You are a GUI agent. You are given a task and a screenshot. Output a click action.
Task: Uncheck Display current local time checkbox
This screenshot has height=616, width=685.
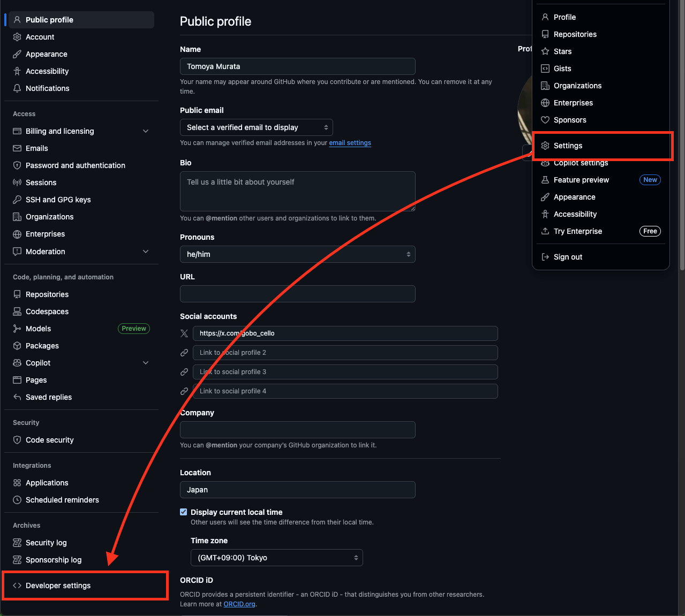click(x=184, y=512)
